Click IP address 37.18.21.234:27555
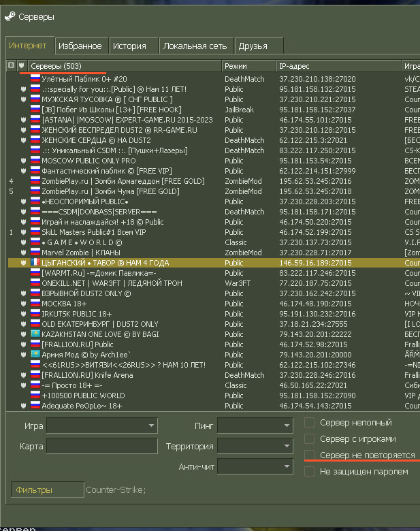Screen dimensions: 420x531 coord(313,324)
